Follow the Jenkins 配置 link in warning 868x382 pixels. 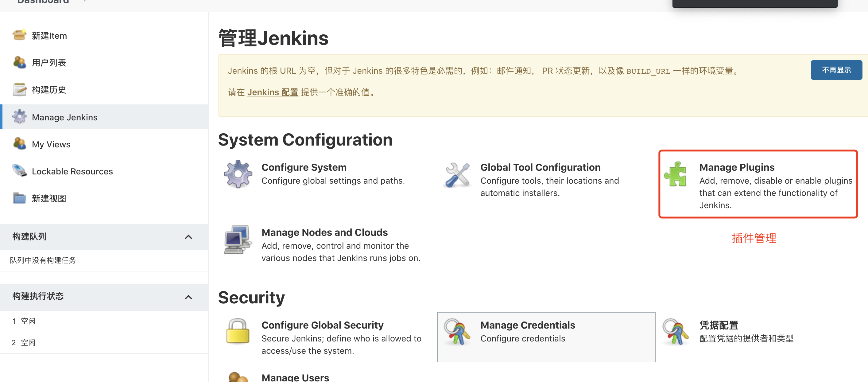coord(273,92)
